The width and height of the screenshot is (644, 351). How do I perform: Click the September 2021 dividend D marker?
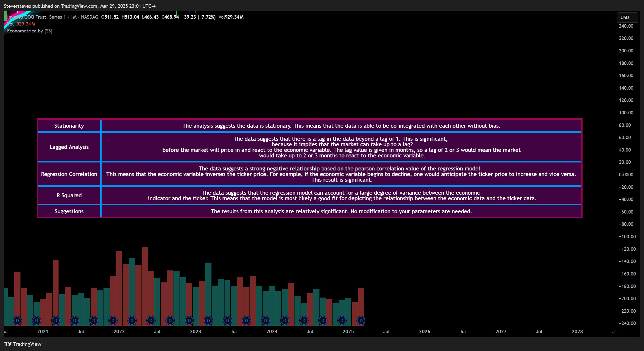click(x=94, y=321)
